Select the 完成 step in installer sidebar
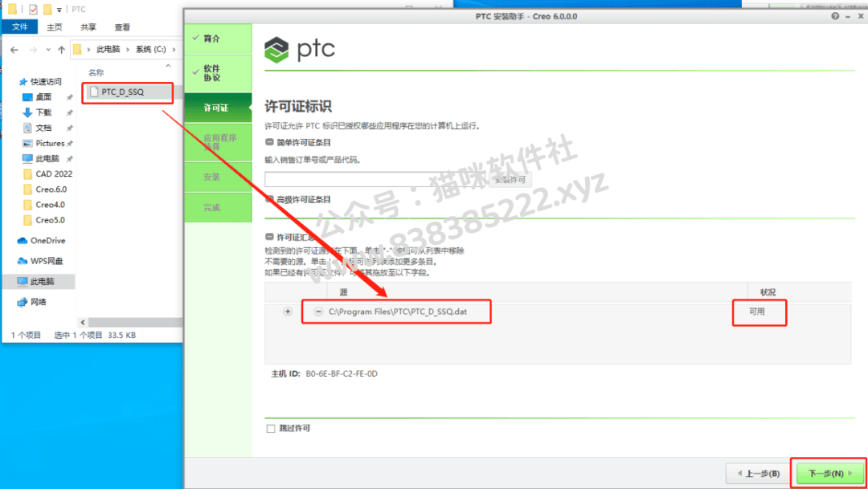 click(x=218, y=207)
